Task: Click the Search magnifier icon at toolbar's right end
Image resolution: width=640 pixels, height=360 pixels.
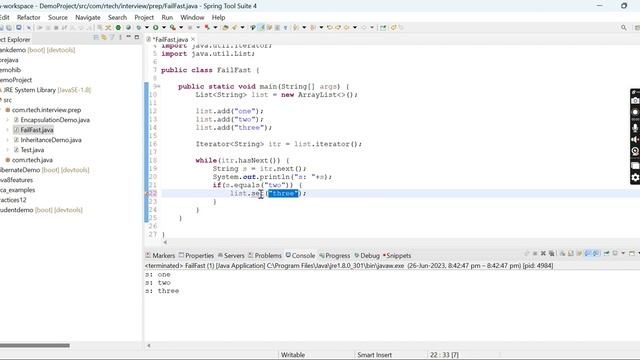Action: [624, 27]
